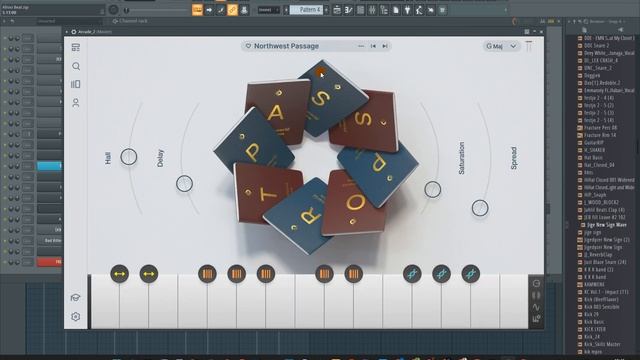640x360 pixels.
Task: Click the Channel rack title label
Action: pos(133,21)
